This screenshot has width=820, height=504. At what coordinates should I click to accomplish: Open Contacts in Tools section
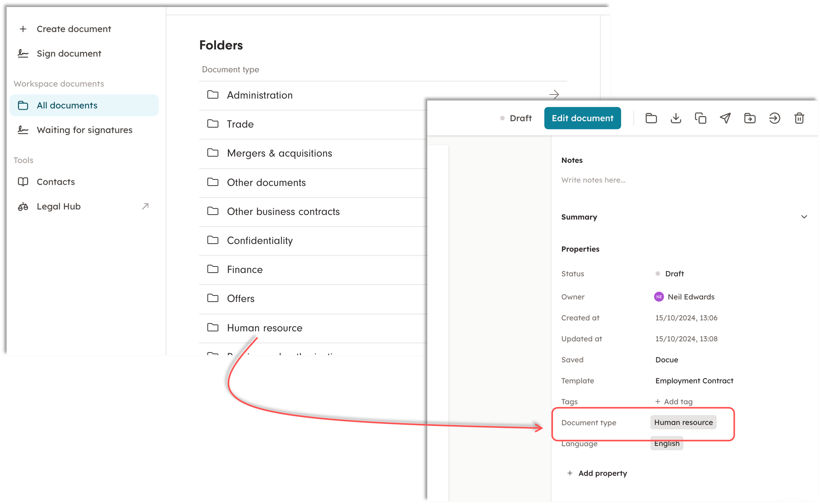pyautogui.click(x=56, y=182)
